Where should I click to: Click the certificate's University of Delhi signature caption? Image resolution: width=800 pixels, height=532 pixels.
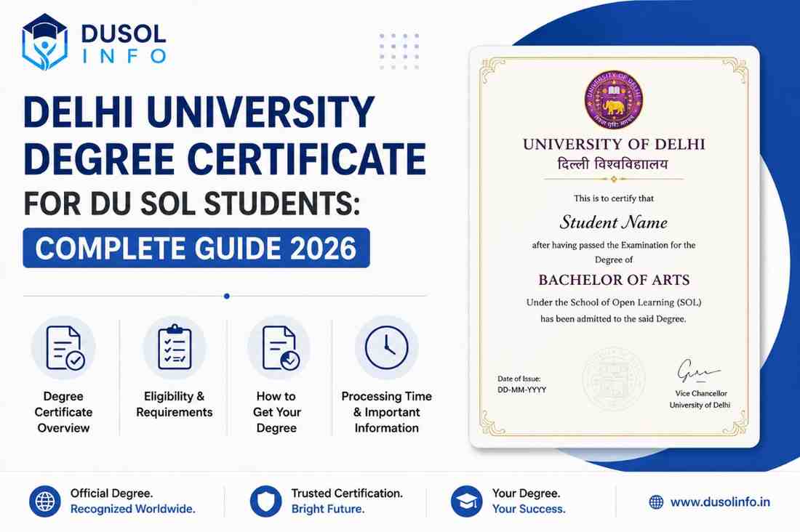click(x=700, y=405)
